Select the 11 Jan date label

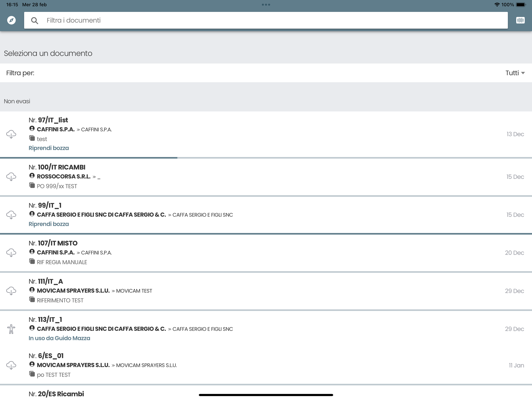click(x=516, y=365)
